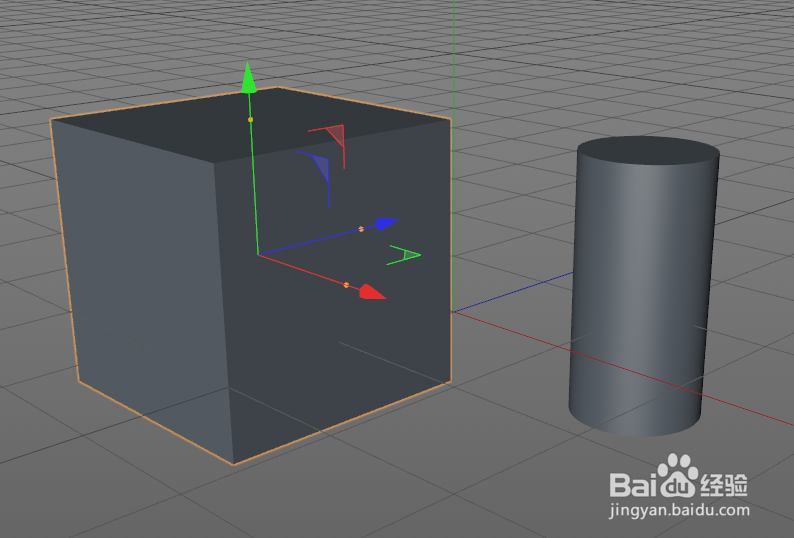Screen dimensions: 794x538
Task: Click the green Y-axis arrow handle
Action: click(x=248, y=79)
